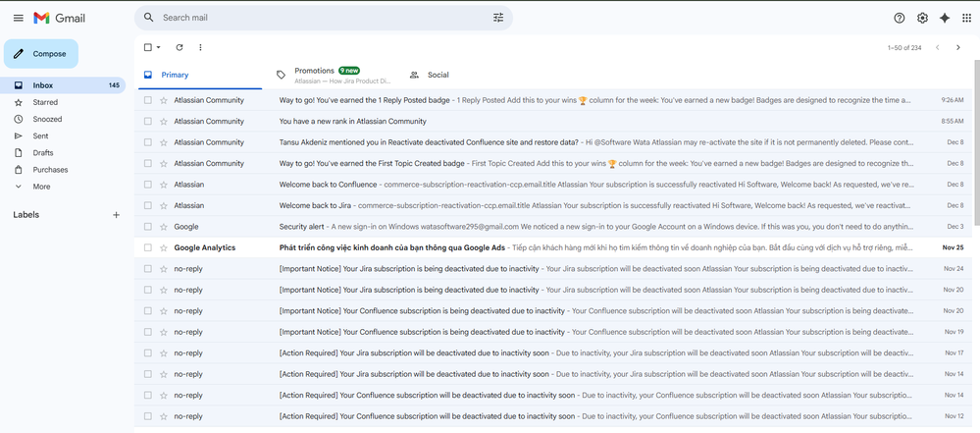
Task: Refresh the inbox
Action: (x=180, y=47)
